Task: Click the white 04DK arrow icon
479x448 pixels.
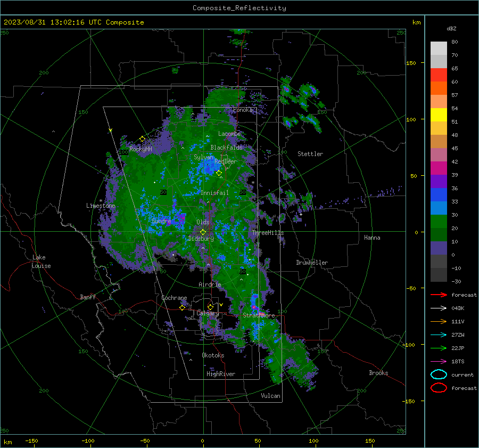Action: click(439, 308)
